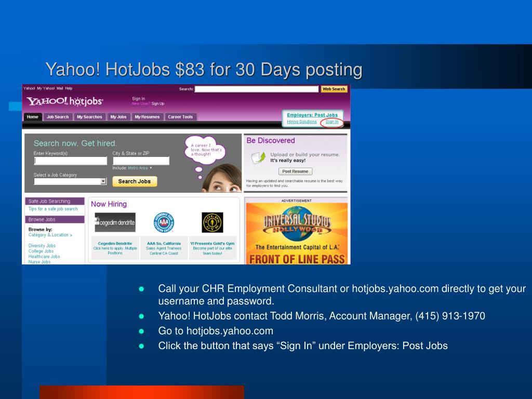Click the Sign Up link for new users
The height and width of the screenshot is (399, 532).
[x=158, y=104]
